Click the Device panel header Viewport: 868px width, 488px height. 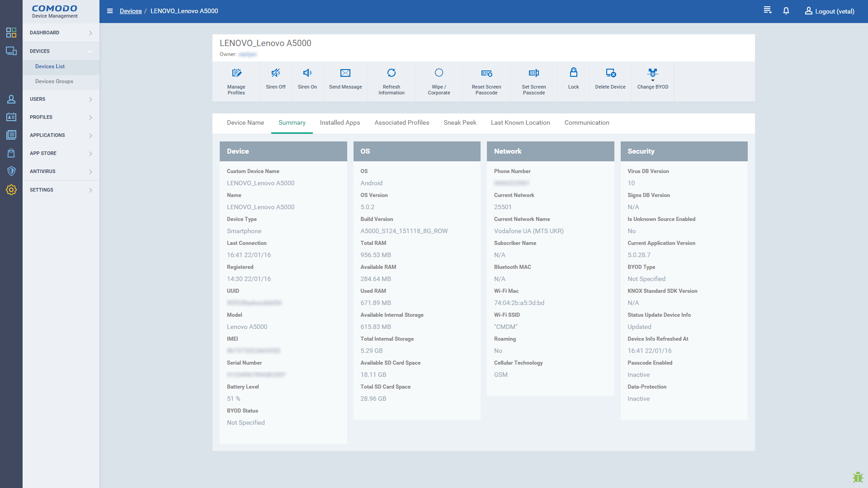pos(283,151)
